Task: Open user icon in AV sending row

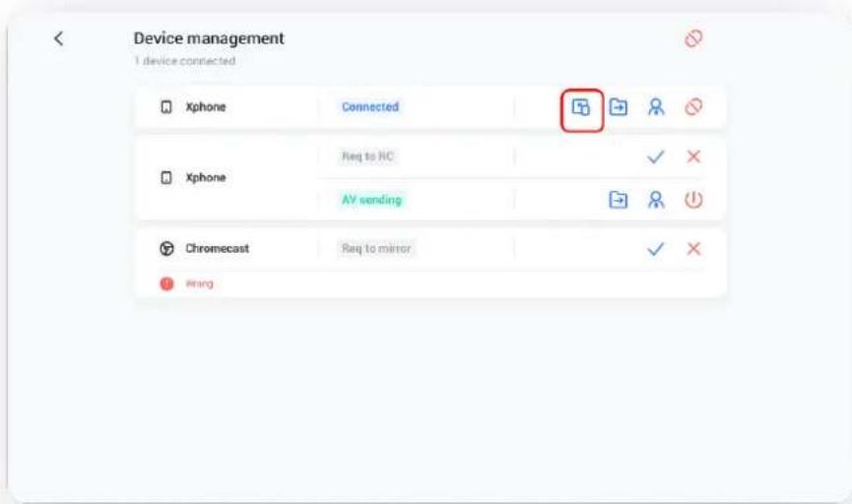Action: pos(656,200)
